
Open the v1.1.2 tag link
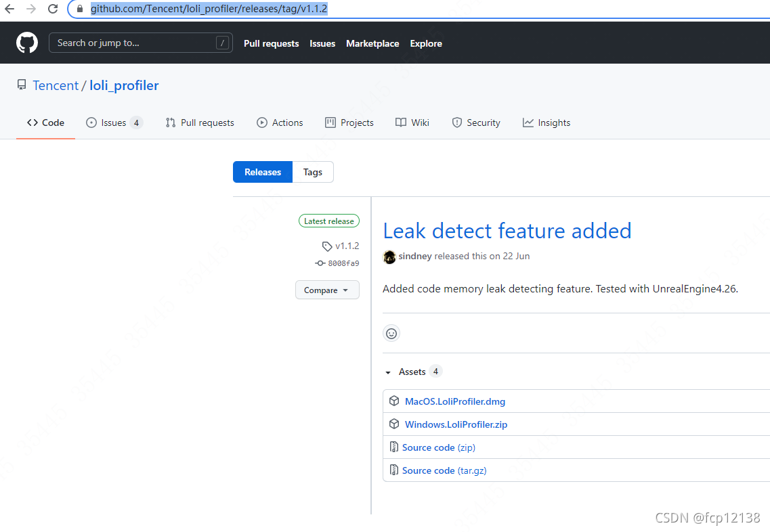coord(347,246)
